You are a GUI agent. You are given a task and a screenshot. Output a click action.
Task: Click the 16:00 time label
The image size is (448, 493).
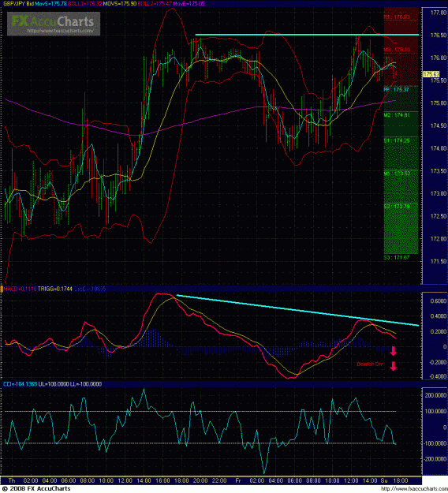[x=162, y=480]
